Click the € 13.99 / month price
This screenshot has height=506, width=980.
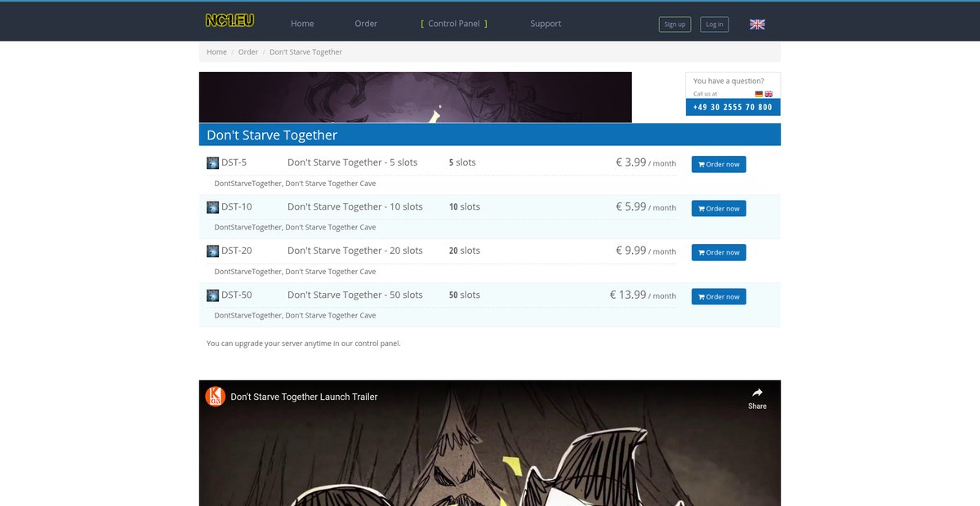click(x=643, y=295)
